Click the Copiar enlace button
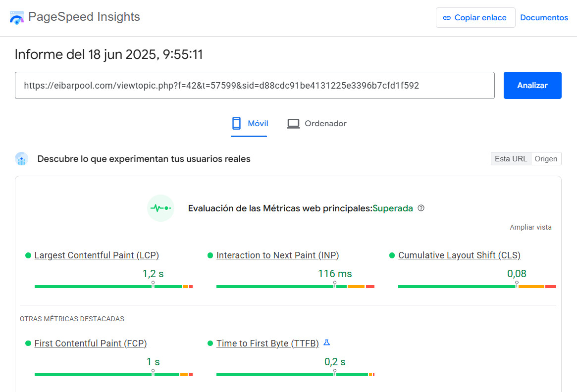The width and height of the screenshot is (577, 392). pos(475,18)
